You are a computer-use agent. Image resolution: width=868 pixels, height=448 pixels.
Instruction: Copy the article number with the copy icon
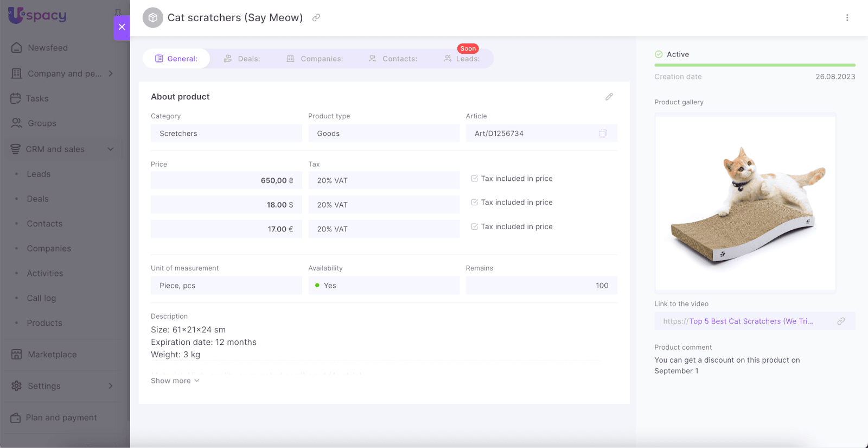click(602, 134)
